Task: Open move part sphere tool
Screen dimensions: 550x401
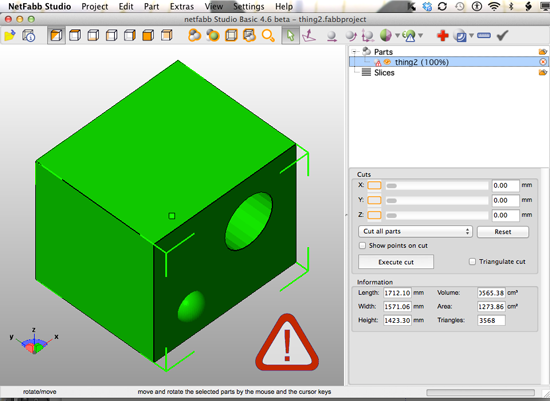Action: [331, 36]
